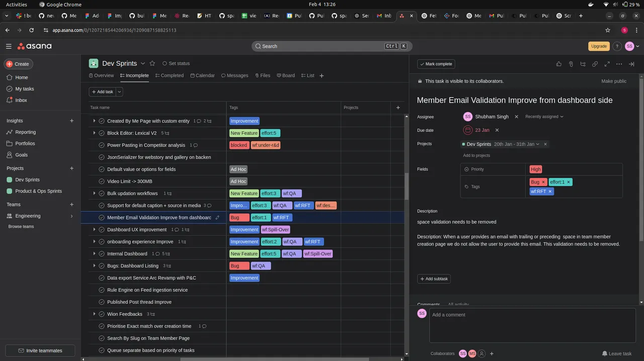Expand Created By Me Page subtasks
This screenshot has height=361, width=644.
[x=94, y=121]
